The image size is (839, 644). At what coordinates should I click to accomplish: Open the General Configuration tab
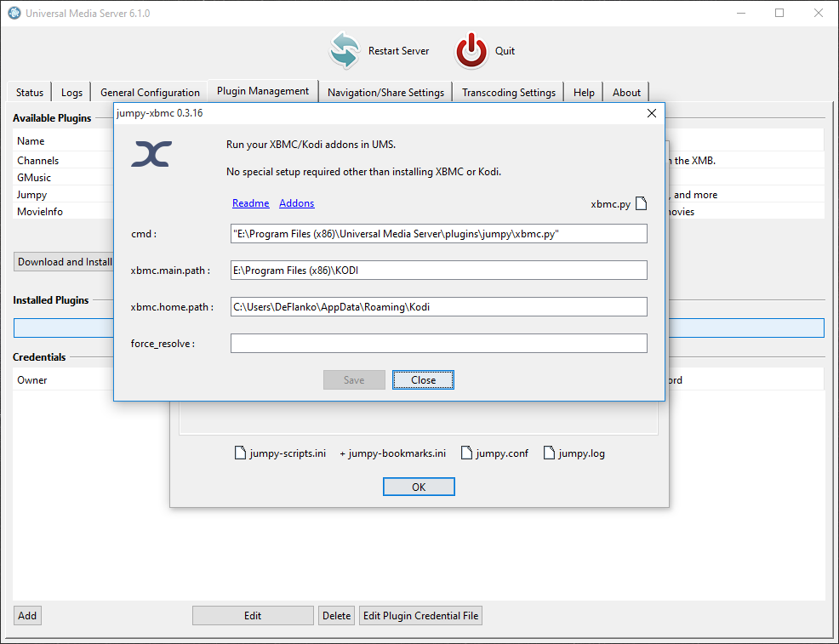(150, 93)
